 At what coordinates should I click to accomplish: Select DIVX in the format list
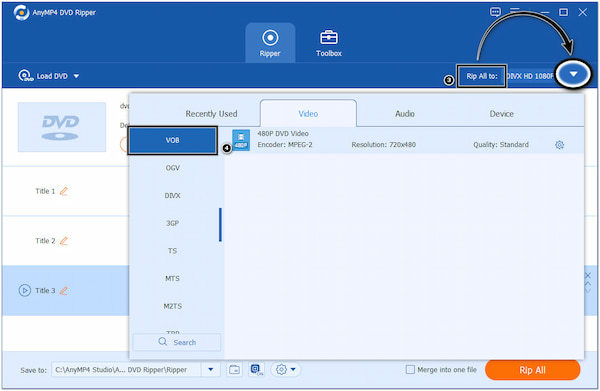click(x=173, y=196)
